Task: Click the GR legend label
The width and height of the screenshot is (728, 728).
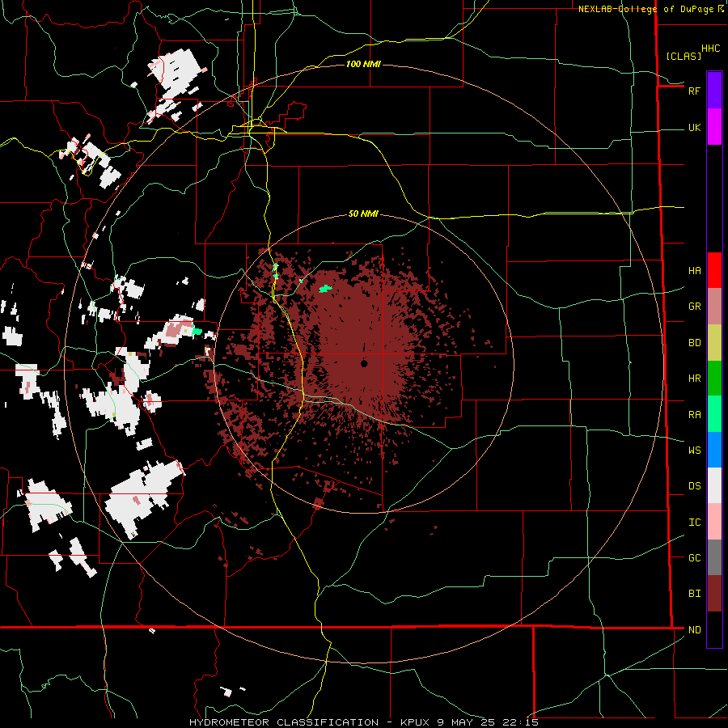Action: tap(694, 307)
